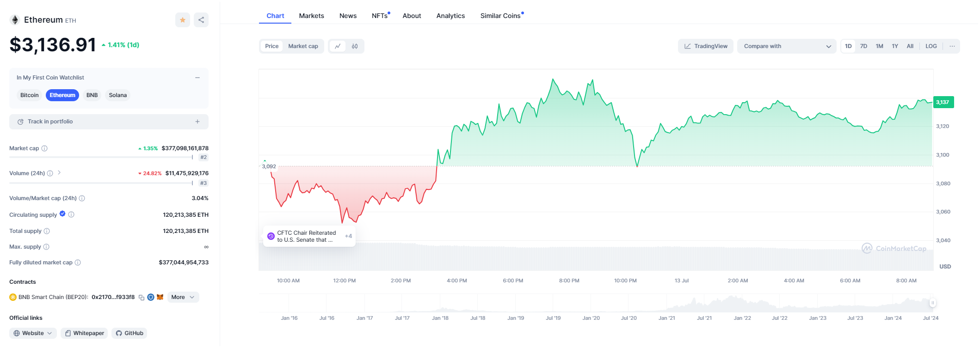Toggle the LOG scale on the chart
The width and height of the screenshot is (980, 348).
(931, 46)
